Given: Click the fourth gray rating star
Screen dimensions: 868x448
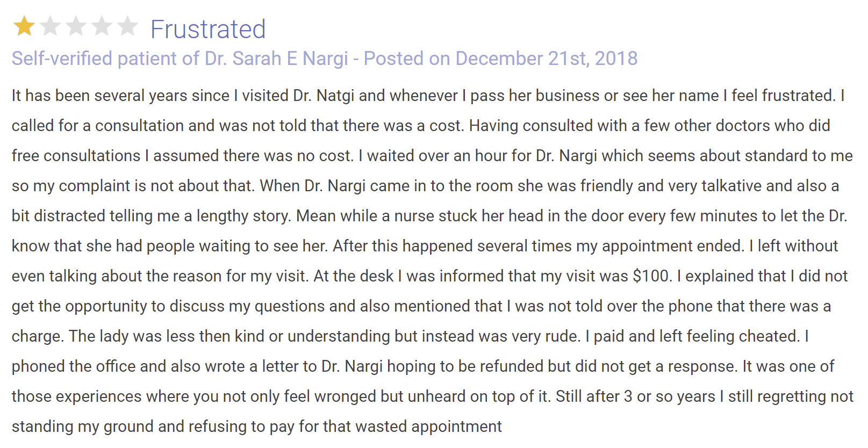Looking at the screenshot, I should 102,26.
